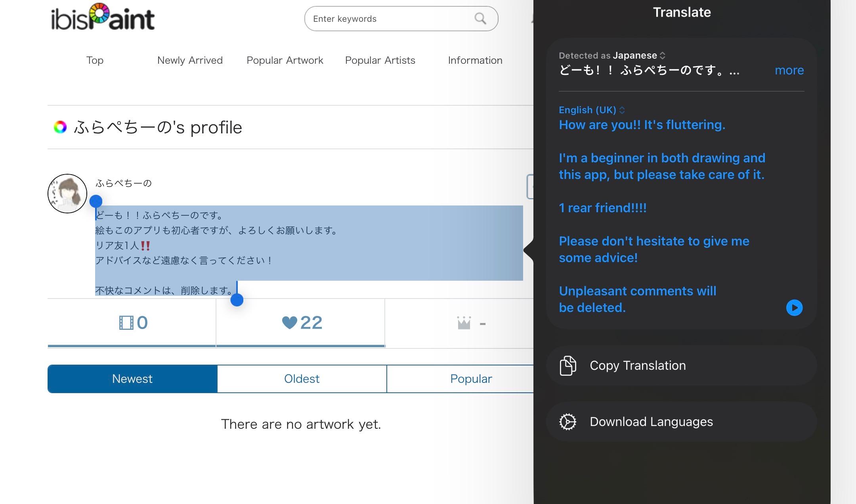Open the English (UK) target language dropdown
856x504 pixels.
pos(592,110)
